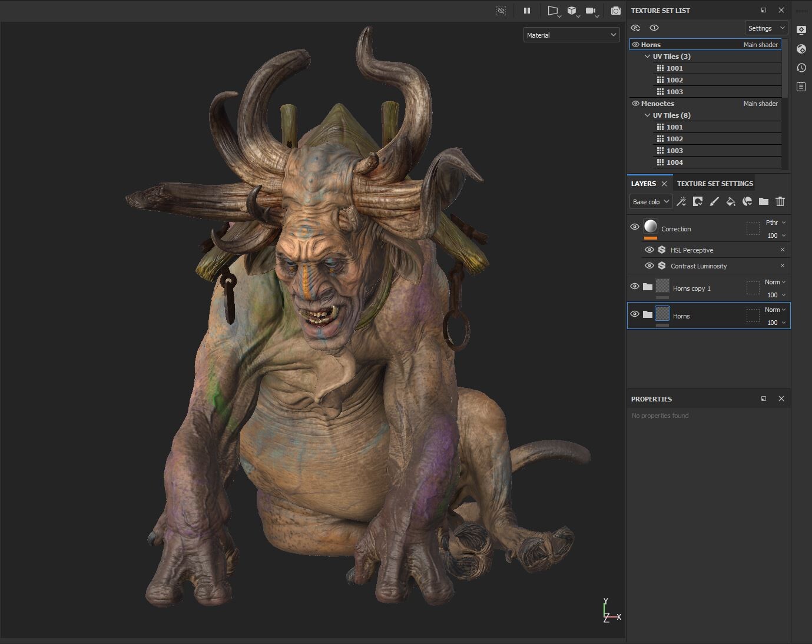Create a new folder in the Layers panel
Screen dimensions: 812x644
764,201
